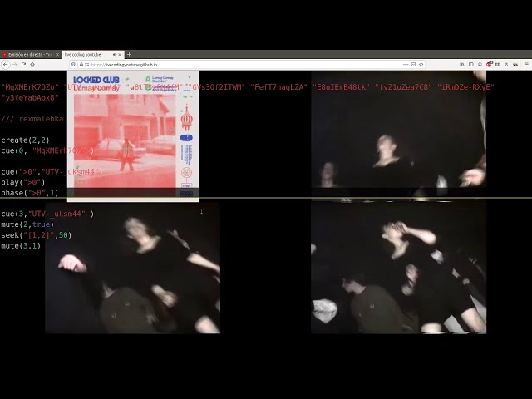Click the Locked Club album video thumbnail
This screenshot has height=399, width=532.
pos(133,136)
